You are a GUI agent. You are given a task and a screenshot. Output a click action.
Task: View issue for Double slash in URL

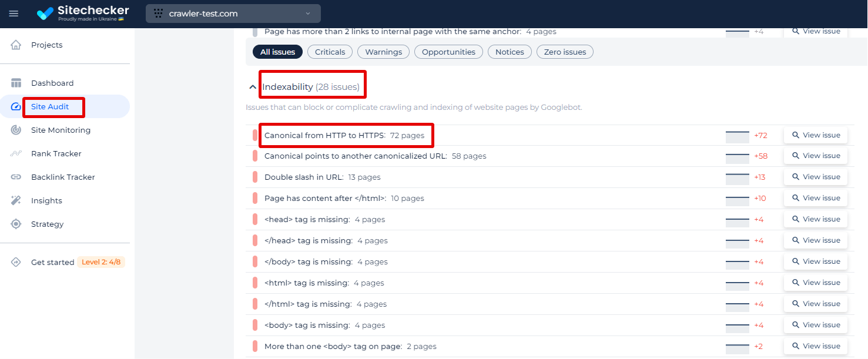click(x=816, y=177)
